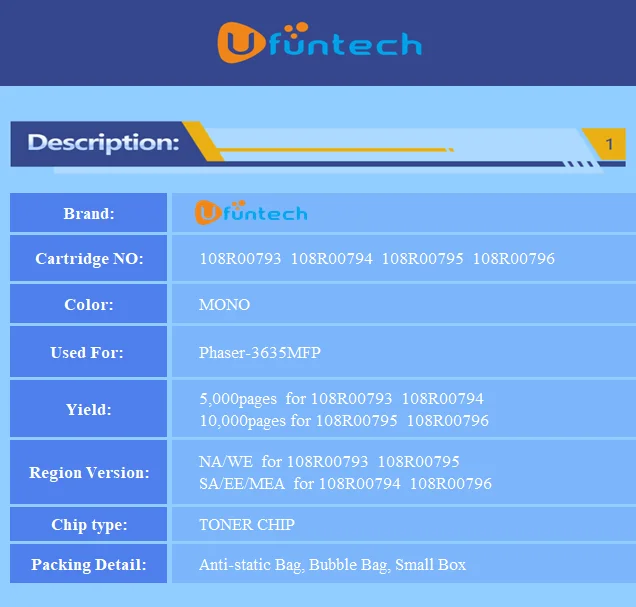Viewport: 636px width, 607px height.
Task: Click the Yield: label cell
Action: click(88, 409)
